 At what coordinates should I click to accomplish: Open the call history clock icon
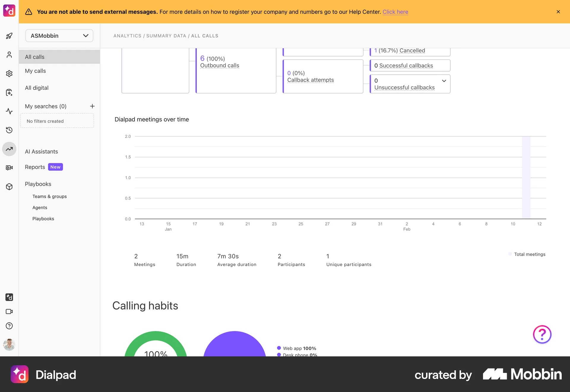click(9, 130)
